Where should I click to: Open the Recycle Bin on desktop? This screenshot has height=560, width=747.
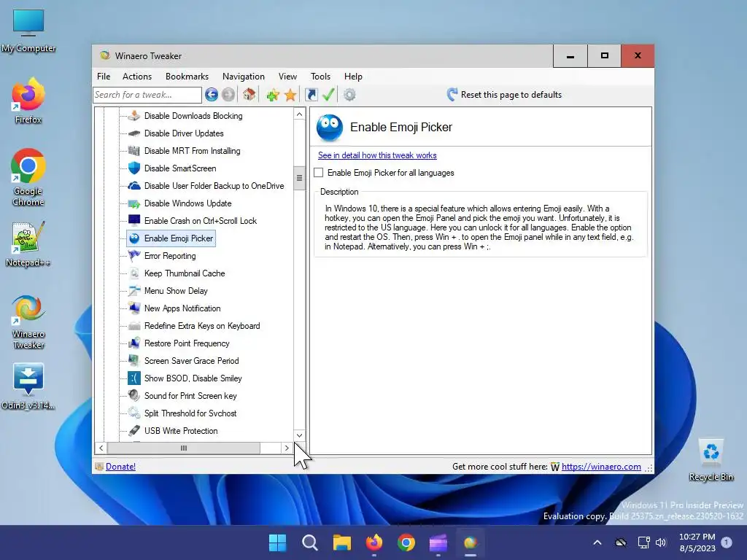711,460
